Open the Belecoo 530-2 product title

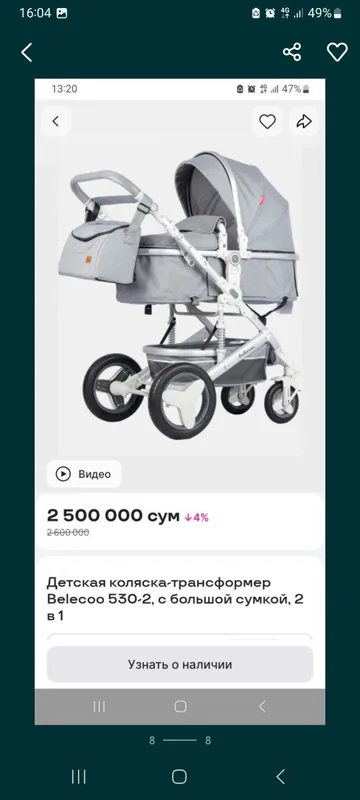click(x=175, y=599)
